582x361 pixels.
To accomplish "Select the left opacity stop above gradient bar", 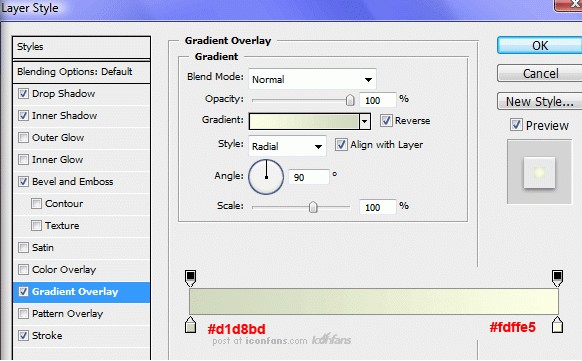I will [190, 278].
